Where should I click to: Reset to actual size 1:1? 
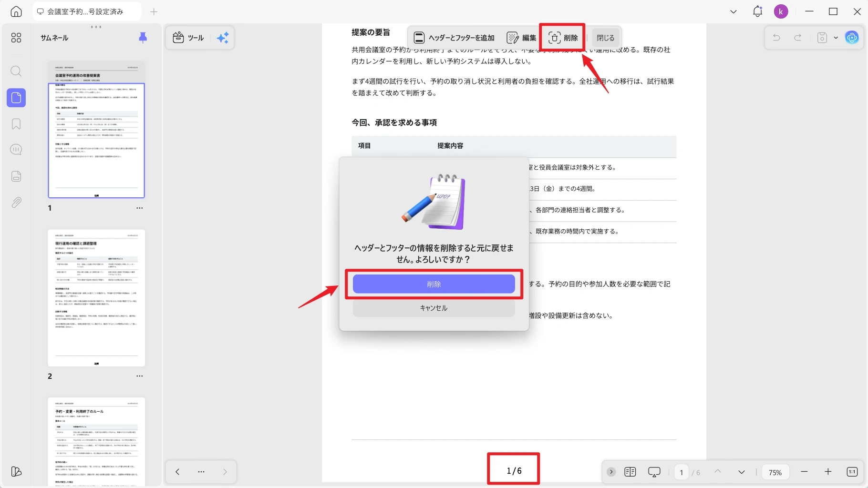pyautogui.click(x=852, y=472)
